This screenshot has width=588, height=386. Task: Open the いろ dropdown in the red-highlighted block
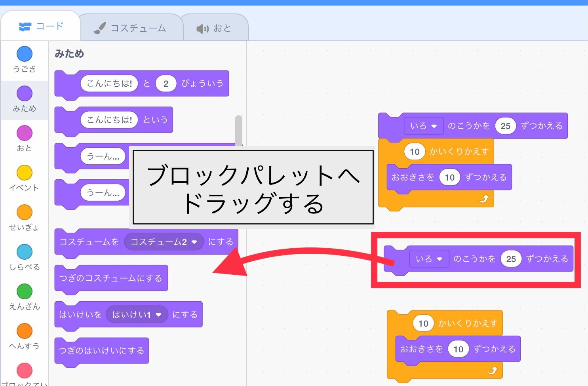[429, 259]
